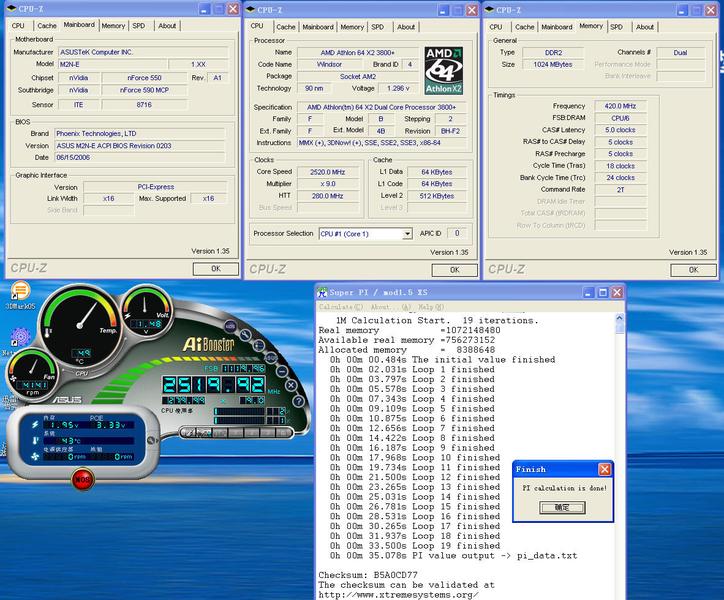Click the Super PI title bar icon
The image size is (724, 600).
click(322, 292)
